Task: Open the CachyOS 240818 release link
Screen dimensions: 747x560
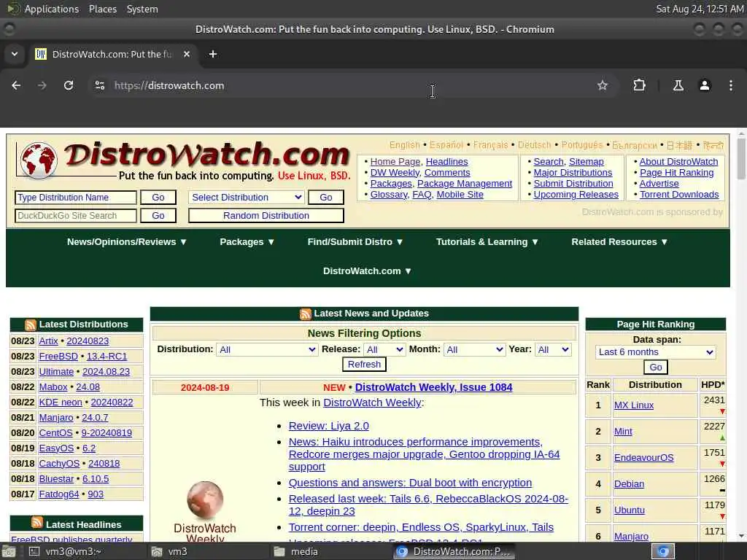Action: (x=104, y=463)
